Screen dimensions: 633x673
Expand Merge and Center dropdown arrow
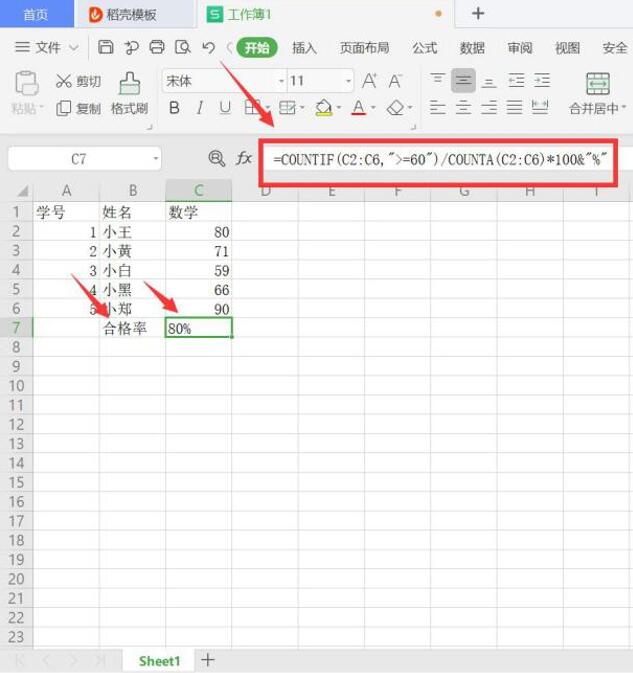[624, 107]
